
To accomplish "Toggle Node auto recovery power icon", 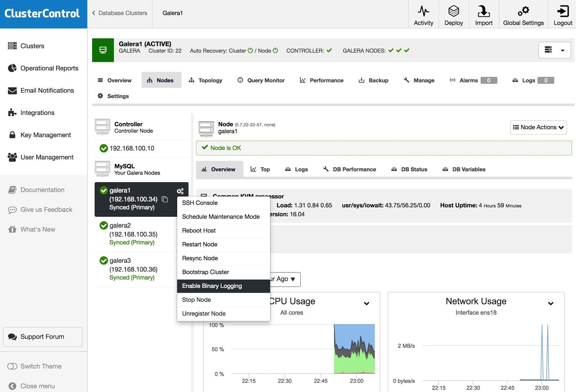I will (275, 50).
